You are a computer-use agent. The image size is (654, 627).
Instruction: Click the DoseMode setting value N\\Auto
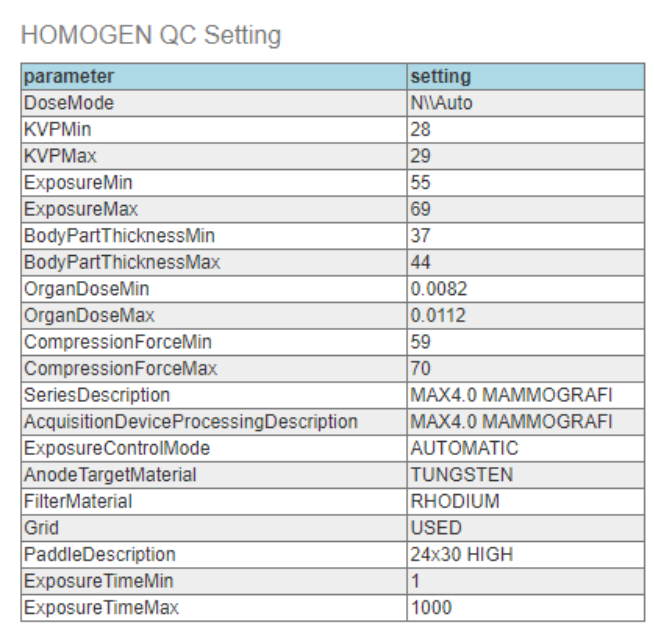coord(442,103)
